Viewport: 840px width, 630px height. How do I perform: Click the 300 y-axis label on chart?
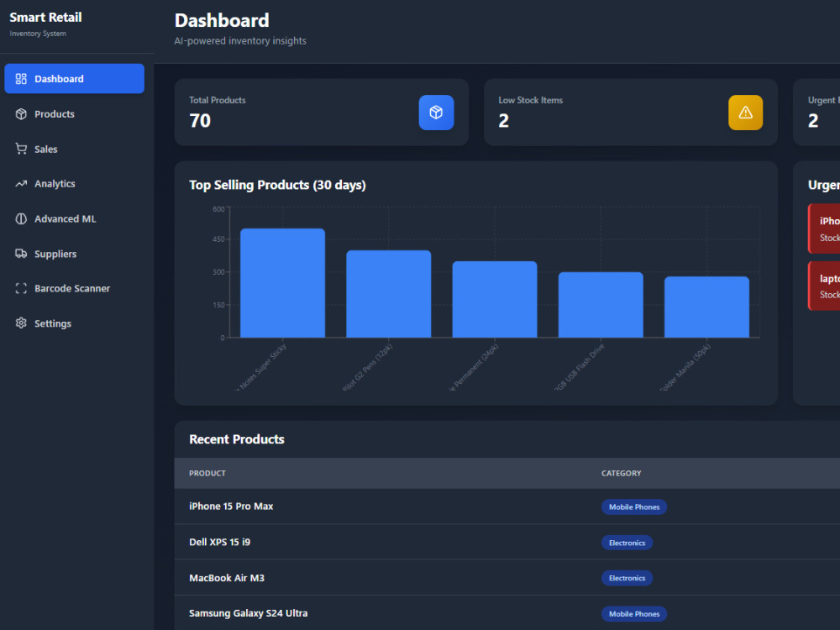coord(218,272)
